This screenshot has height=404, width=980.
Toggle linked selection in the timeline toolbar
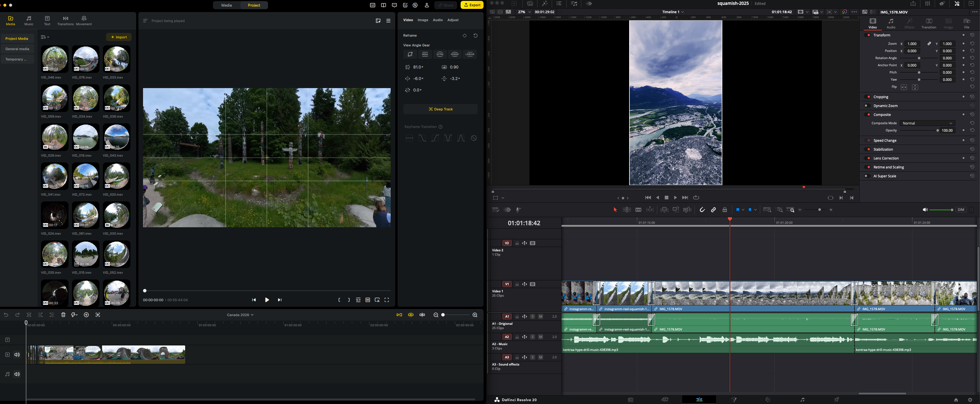pyautogui.click(x=714, y=209)
